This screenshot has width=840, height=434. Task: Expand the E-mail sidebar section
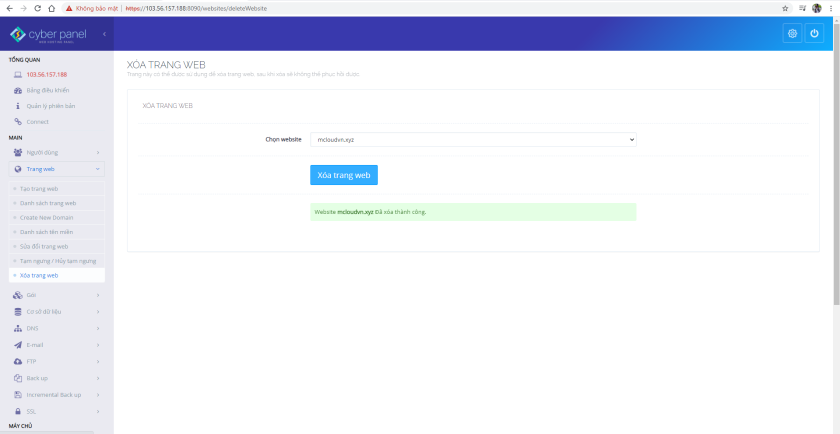click(56, 344)
